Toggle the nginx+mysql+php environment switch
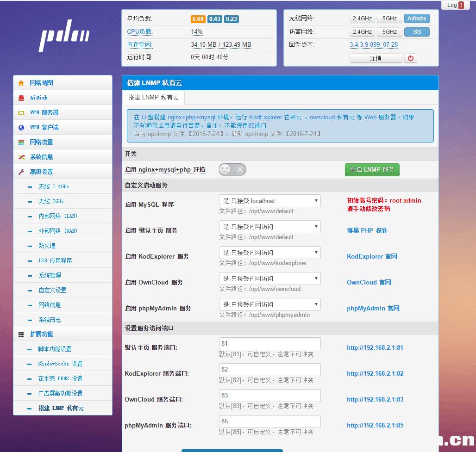476x452 pixels. (232, 170)
